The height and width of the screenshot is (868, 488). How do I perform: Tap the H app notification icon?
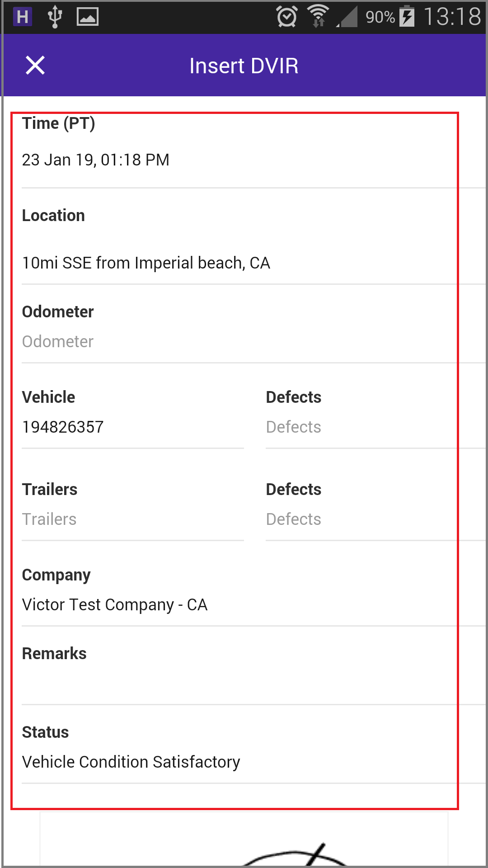(x=22, y=17)
